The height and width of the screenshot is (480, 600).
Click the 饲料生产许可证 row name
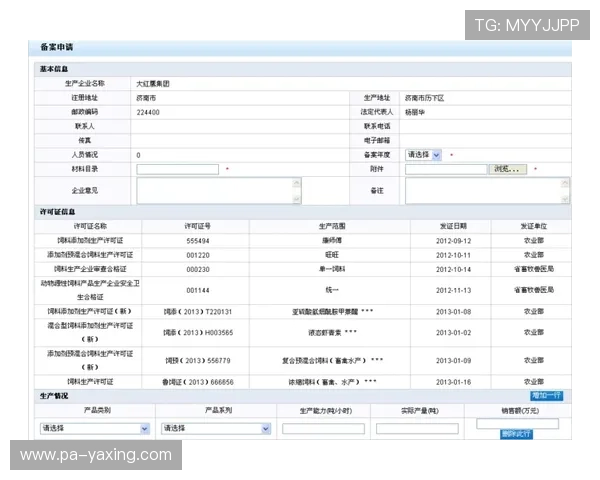click(x=90, y=382)
